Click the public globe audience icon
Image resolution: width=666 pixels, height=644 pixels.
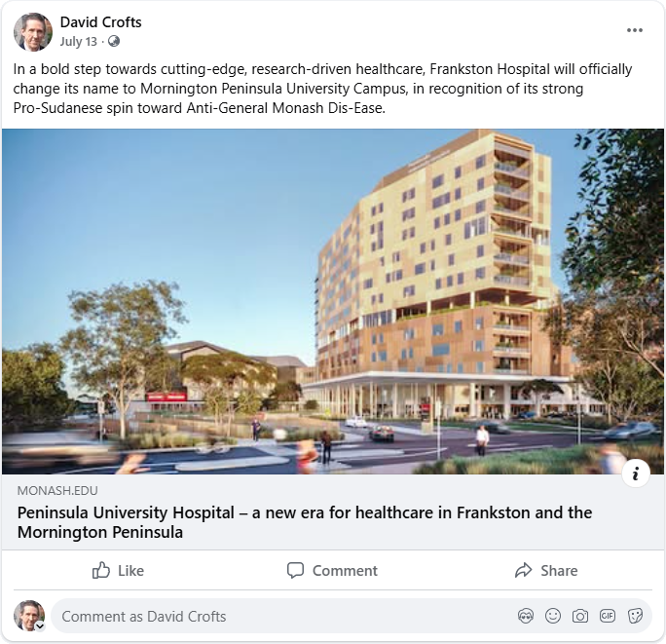point(113,41)
